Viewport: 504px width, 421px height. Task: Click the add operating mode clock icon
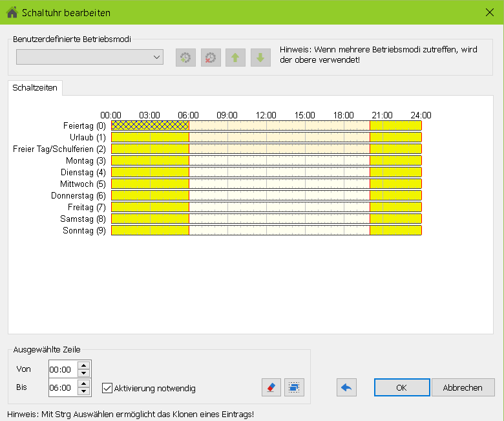pyautogui.click(x=185, y=58)
